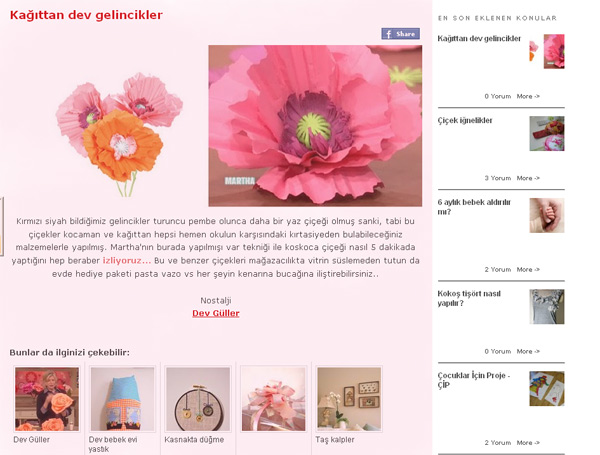This screenshot has width=600, height=455.
Task: Click 'More ->' under Kağıttan dev gelincikler sidebar
Action: click(x=528, y=96)
